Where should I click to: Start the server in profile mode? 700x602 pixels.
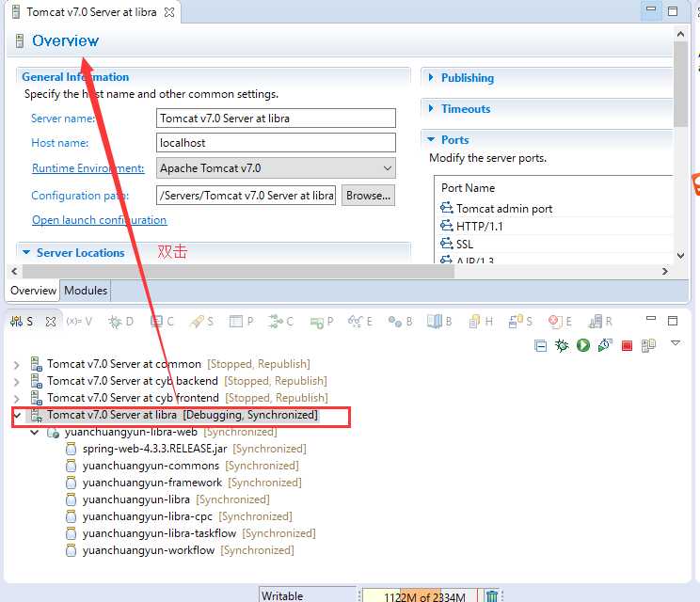(605, 345)
